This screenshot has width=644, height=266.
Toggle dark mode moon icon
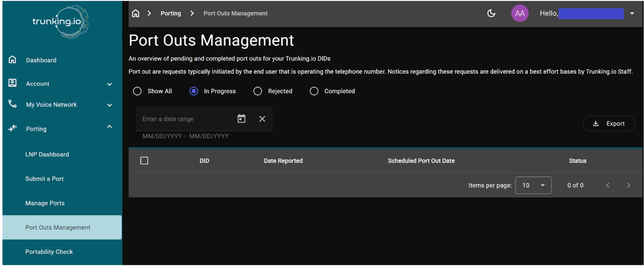(x=491, y=13)
